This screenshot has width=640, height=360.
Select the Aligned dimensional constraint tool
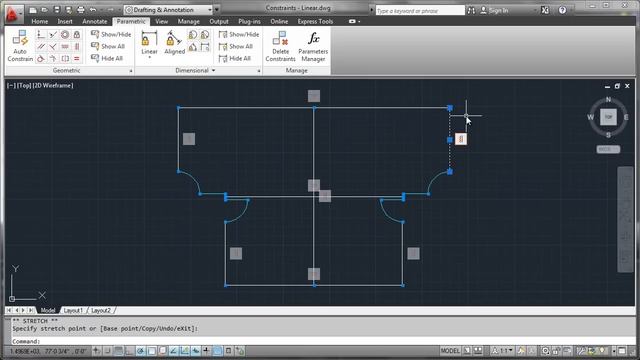(174, 42)
